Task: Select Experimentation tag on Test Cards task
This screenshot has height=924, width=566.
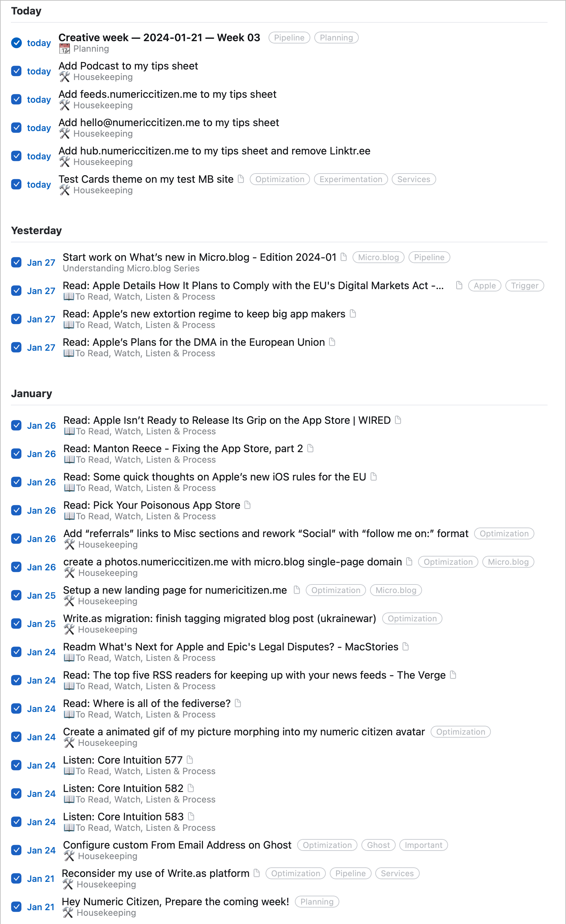Action: [351, 179]
